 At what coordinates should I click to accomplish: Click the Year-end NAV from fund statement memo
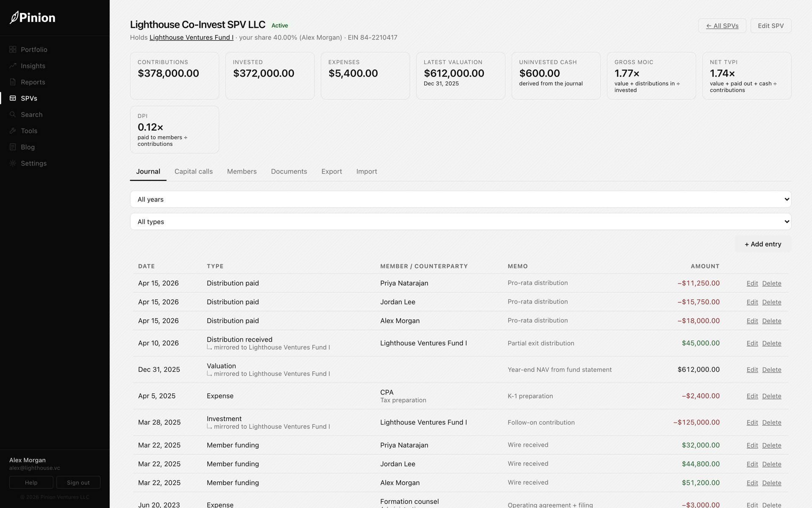click(x=560, y=370)
